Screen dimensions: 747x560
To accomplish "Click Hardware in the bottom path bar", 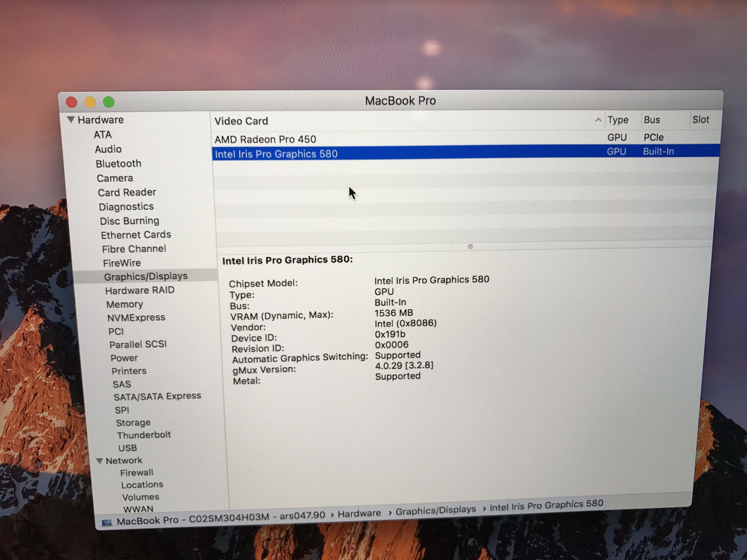I will pyautogui.click(x=359, y=514).
